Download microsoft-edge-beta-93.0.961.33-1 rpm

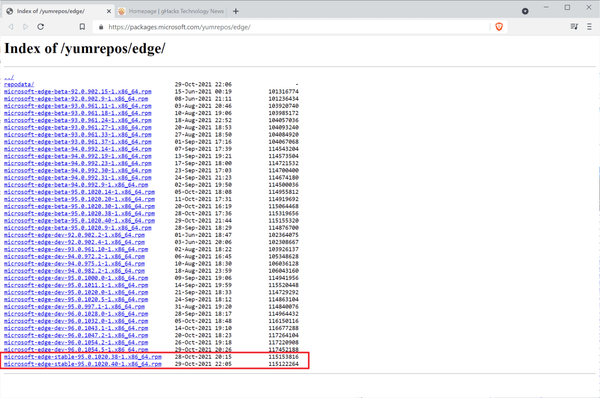[78, 134]
